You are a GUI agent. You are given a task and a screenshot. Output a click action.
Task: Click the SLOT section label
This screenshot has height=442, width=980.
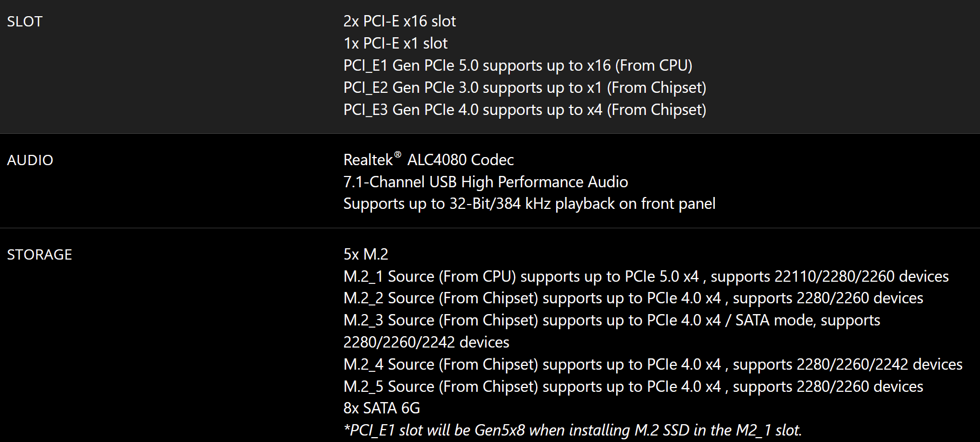24,22
